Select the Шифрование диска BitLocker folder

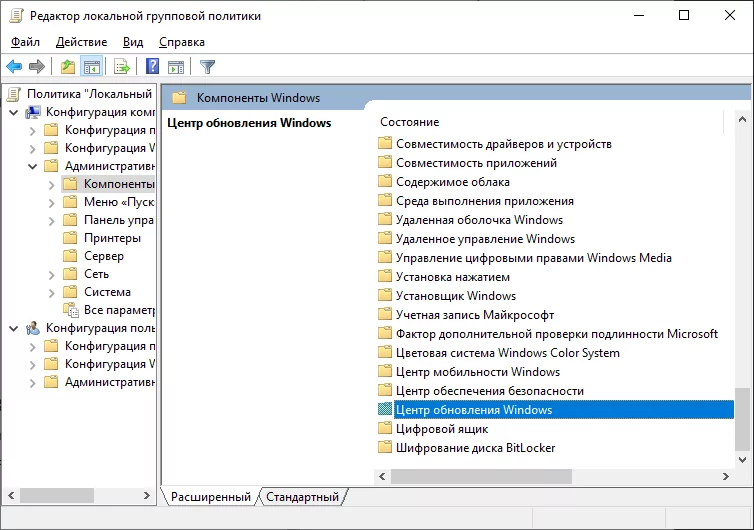point(475,448)
